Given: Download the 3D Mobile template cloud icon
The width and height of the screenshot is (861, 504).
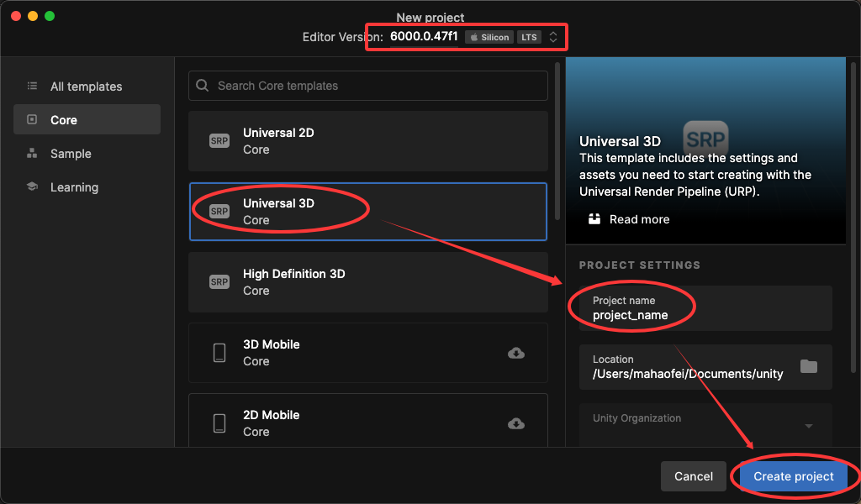Looking at the screenshot, I should 516,353.
